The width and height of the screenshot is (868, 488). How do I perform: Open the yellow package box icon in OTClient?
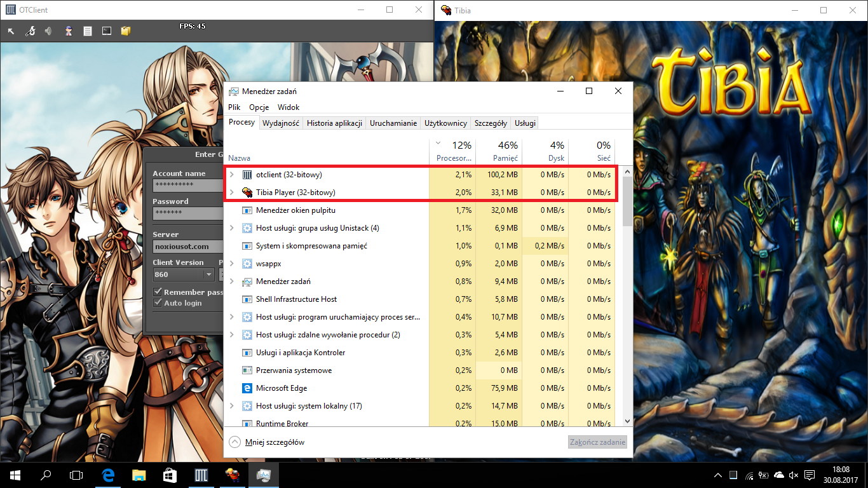(125, 30)
